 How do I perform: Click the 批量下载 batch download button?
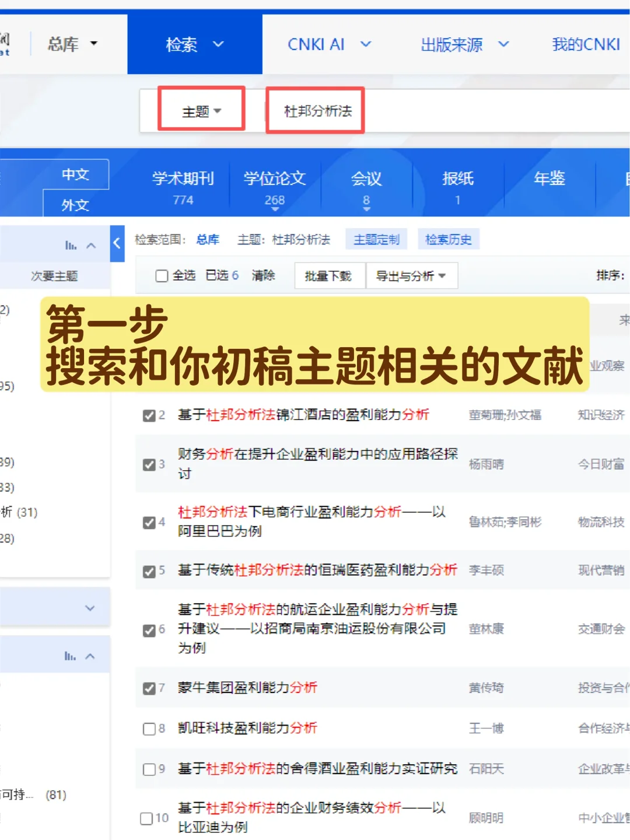coord(329,275)
